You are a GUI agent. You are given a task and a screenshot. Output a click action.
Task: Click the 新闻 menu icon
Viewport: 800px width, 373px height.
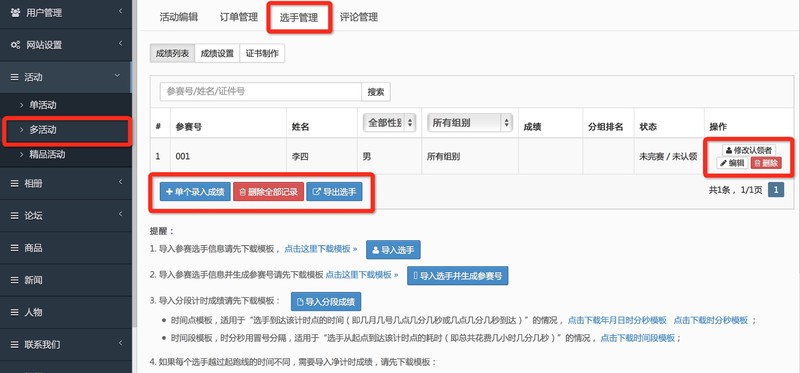coord(15,280)
